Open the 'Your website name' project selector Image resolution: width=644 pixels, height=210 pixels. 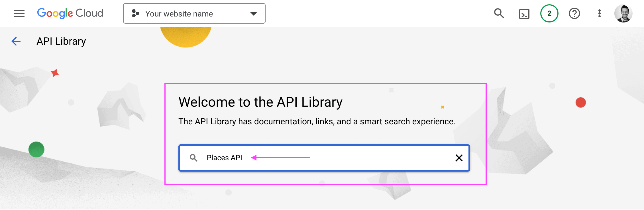pos(194,13)
